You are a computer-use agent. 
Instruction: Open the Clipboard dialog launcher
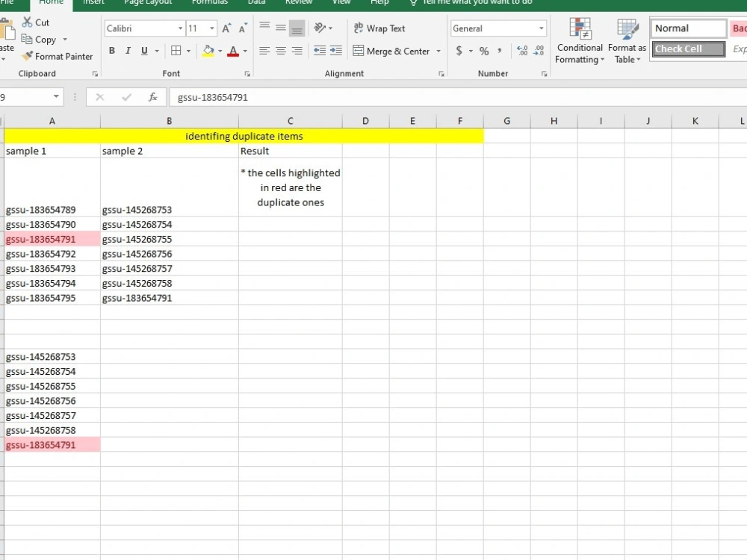[x=96, y=74]
